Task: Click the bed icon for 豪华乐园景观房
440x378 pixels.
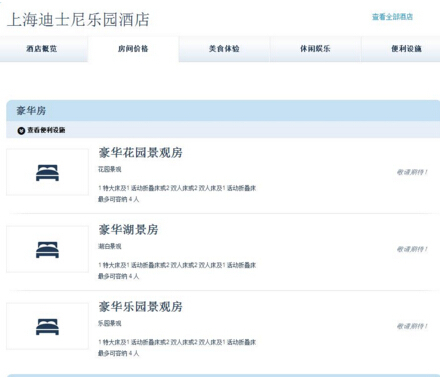Action: pyautogui.click(x=47, y=327)
